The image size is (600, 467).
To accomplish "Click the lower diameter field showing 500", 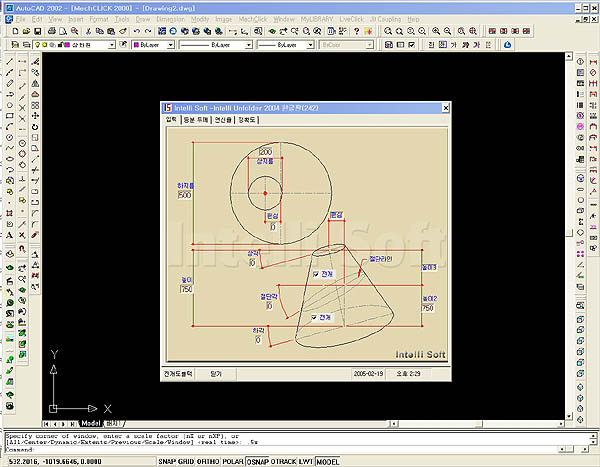I will pyautogui.click(x=184, y=195).
